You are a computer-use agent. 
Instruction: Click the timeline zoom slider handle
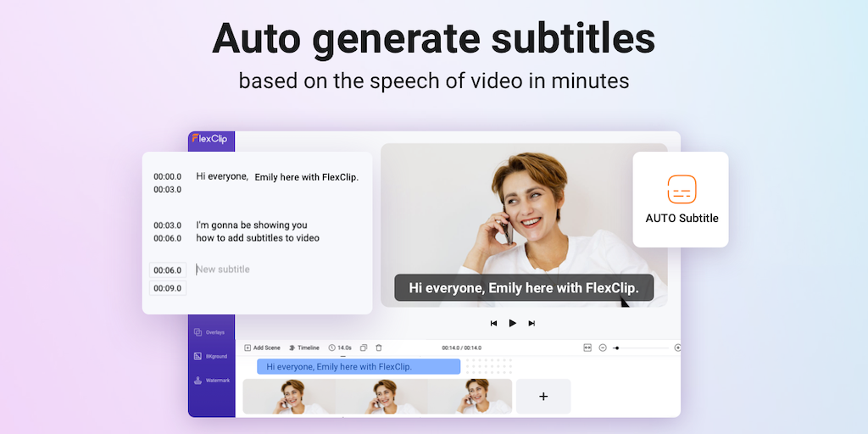[617, 348]
